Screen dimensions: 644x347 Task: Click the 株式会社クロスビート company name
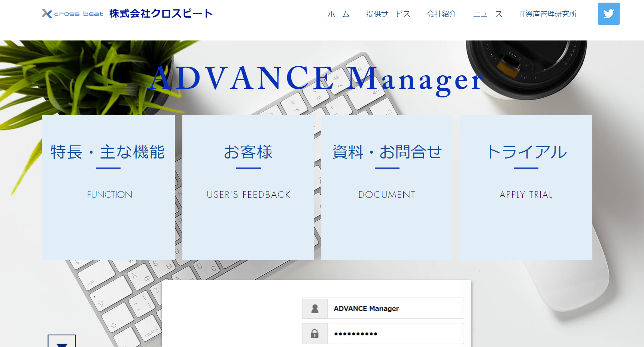click(161, 14)
